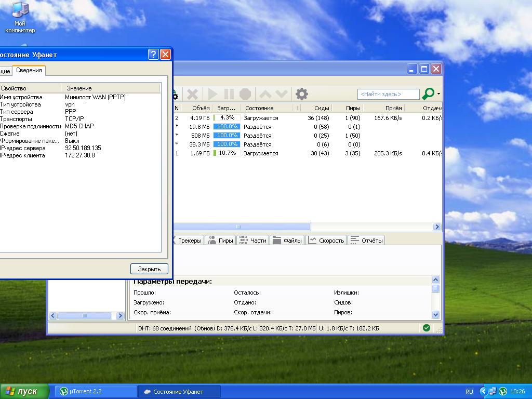Click sidebar scroll right arrow
This screenshot has width=532, height=399.
[x=120, y=315]
